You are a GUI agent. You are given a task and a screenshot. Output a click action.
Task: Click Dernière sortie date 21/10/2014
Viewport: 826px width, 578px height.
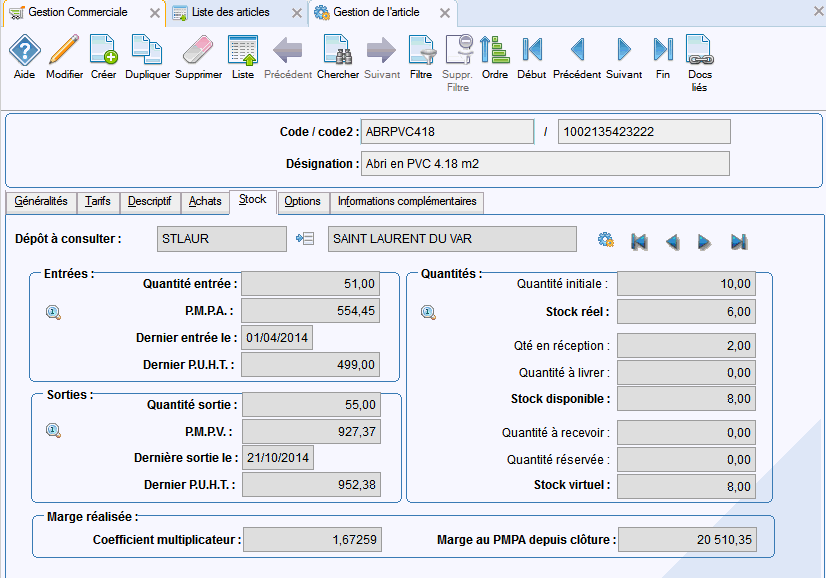[x=278, y=457]
